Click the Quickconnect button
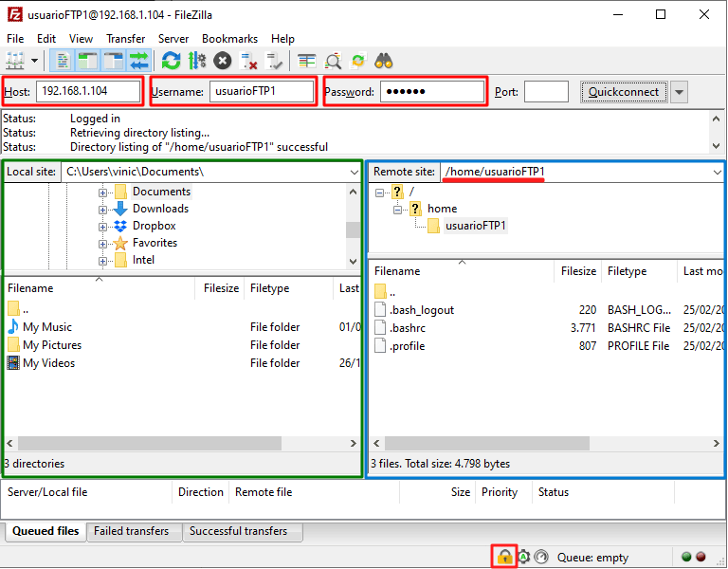This screenshot has height=569, width=728. pos(624,92)
